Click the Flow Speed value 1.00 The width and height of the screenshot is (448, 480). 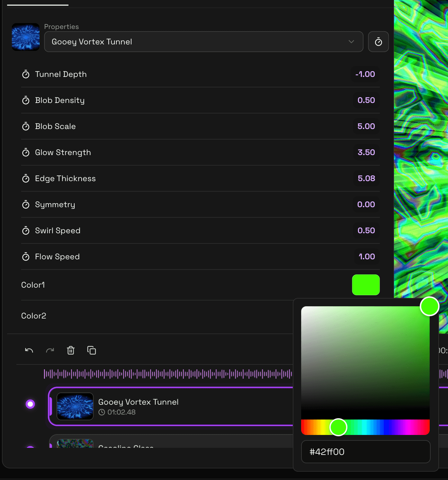coord(366,257)
